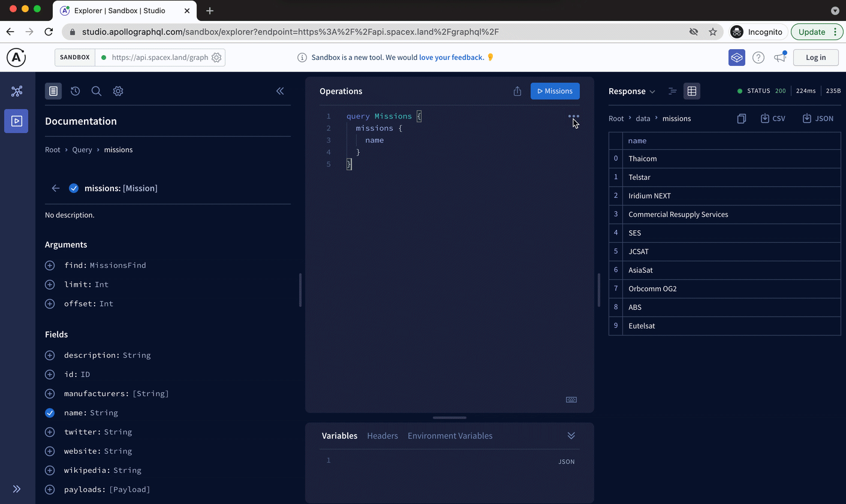Viewport: 846px width, 504px height.
Task: Collapse the Documentation panel
Action: tap(280, 91)
